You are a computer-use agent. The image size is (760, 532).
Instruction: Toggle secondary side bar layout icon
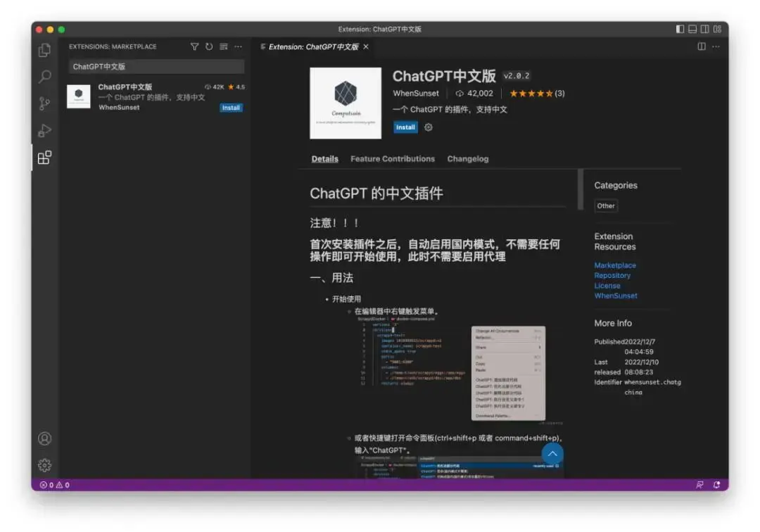(x=704, y=29)
